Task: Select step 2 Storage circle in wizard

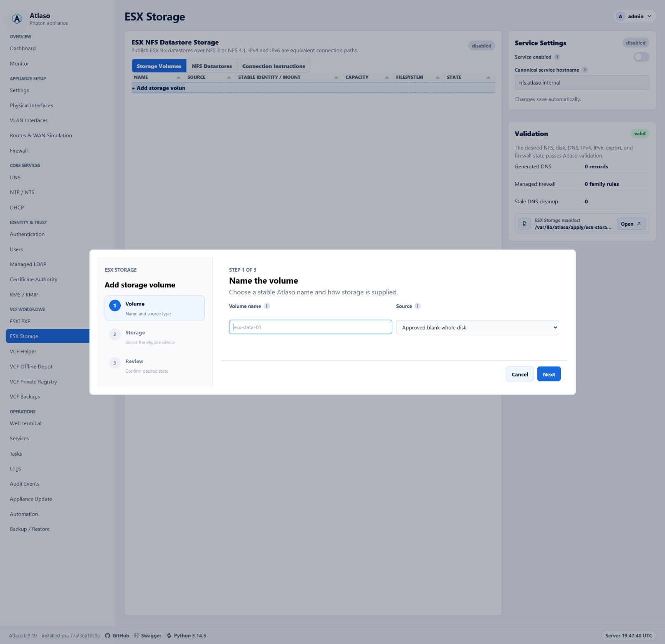Action: coord(115,334)
